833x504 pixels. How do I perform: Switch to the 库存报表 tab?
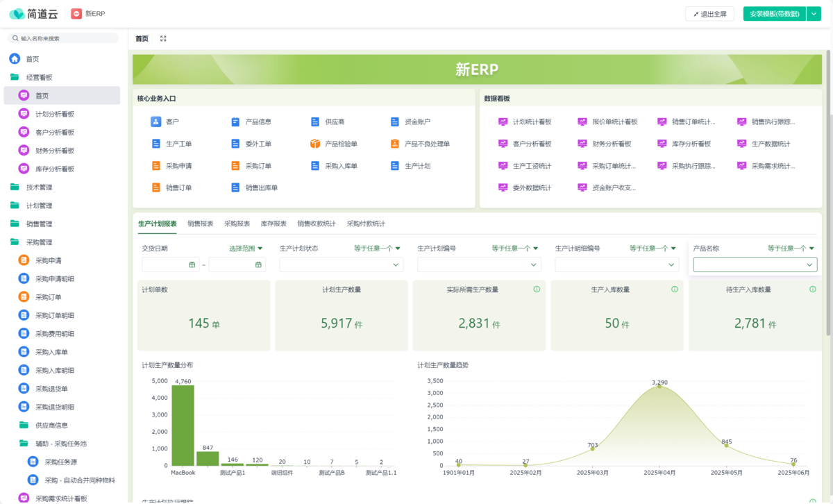point(274,224)
